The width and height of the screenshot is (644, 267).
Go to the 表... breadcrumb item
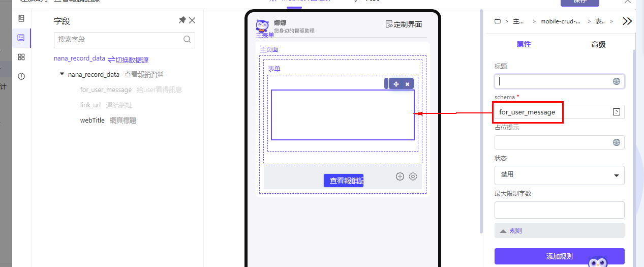point(600,21)
